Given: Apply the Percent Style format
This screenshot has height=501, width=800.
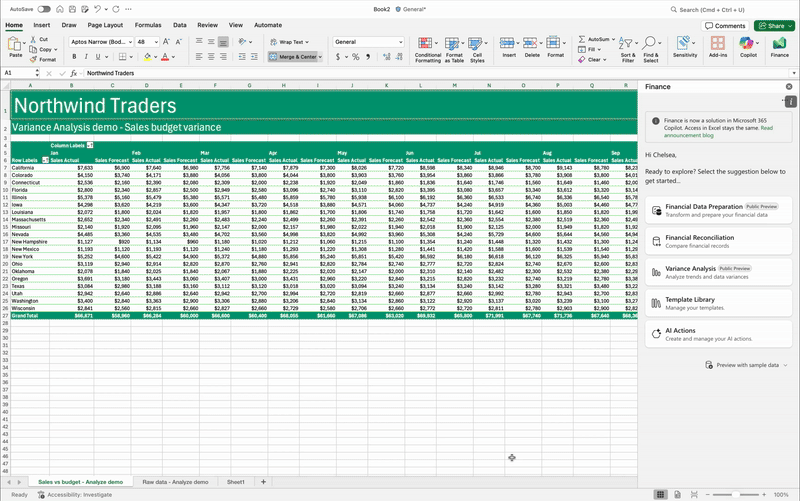Looking at the screenshot, I should coord(358,57).
